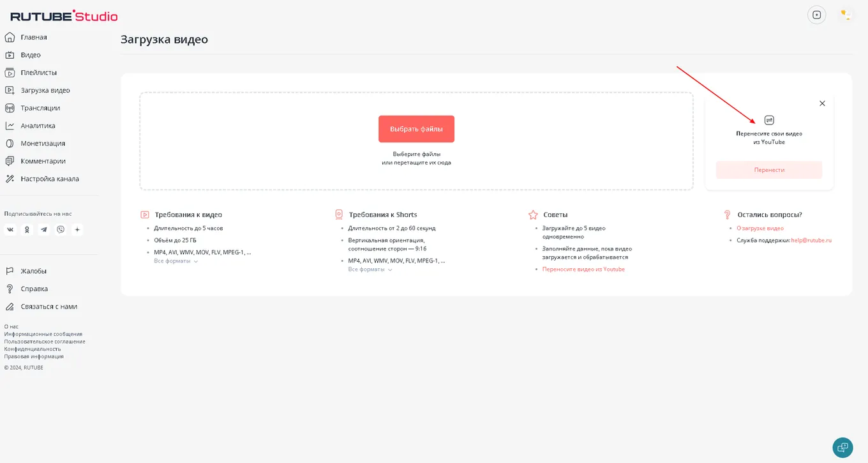The height and width of the screenshot is (463, 868).
Task: Open the Odnoklassniki social icon
Action: 27,229
